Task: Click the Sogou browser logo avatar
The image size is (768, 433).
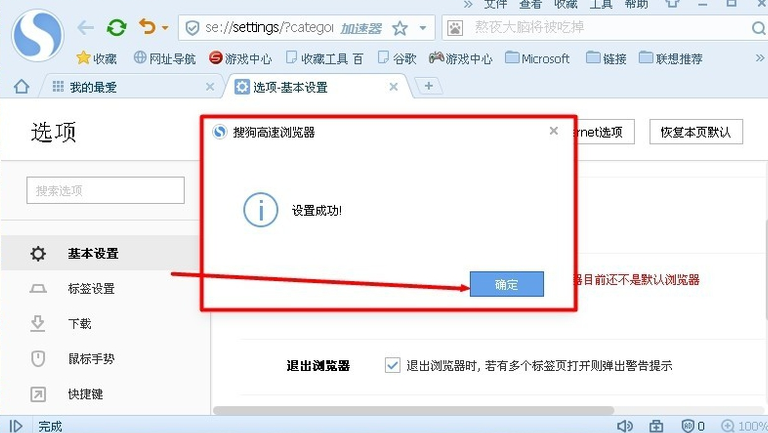Action: click(37, 35)
